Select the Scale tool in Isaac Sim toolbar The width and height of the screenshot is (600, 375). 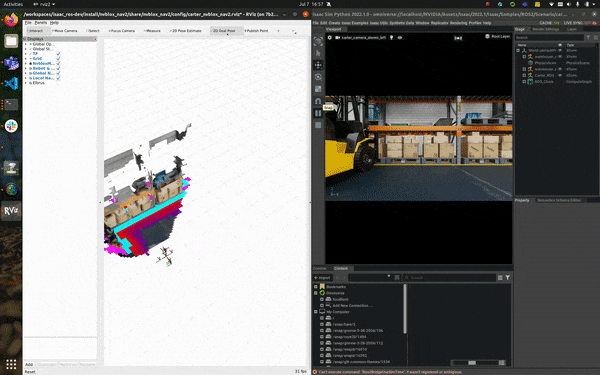[x=318, y=89]
